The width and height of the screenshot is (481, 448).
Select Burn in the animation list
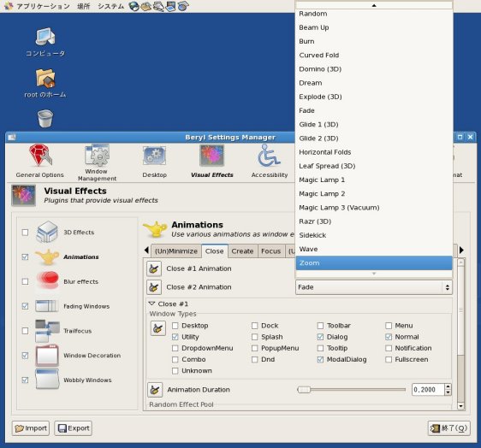click(x=374, y=41)
